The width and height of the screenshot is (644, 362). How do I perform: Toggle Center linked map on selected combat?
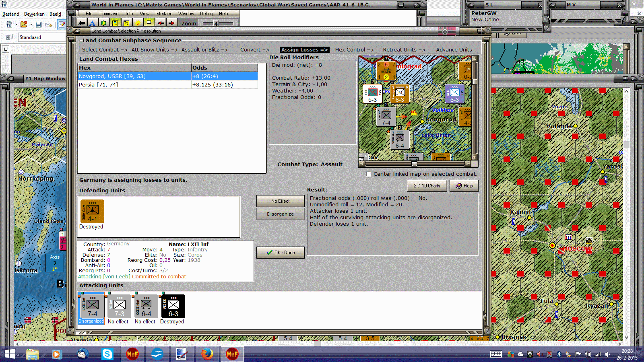click(369, 174)
